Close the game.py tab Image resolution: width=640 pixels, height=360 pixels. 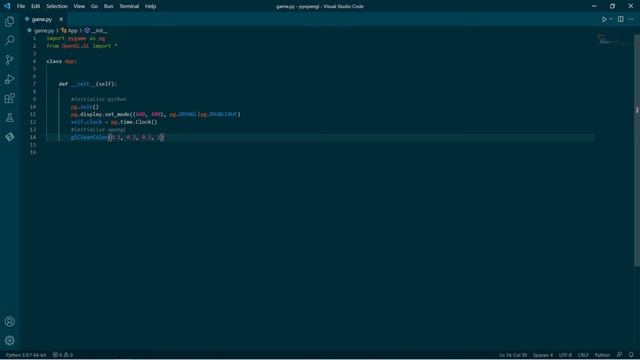pyautogui.click(x=61, y=19)
